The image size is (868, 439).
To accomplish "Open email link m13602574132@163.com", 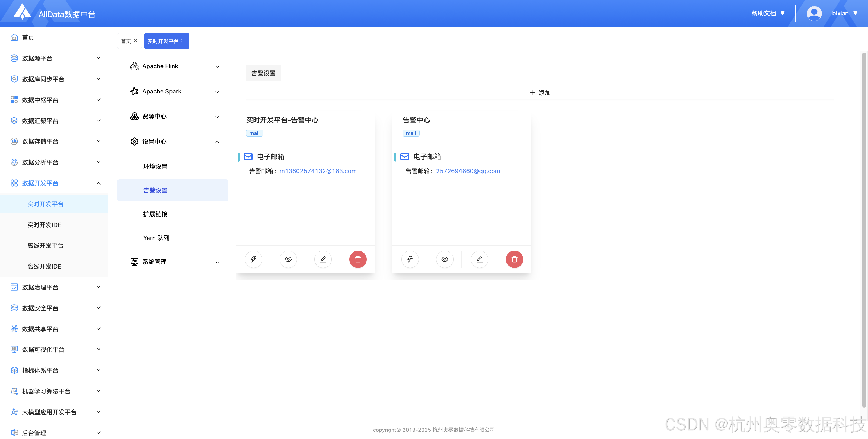I will pyautogui.click(x=318, y=171).
